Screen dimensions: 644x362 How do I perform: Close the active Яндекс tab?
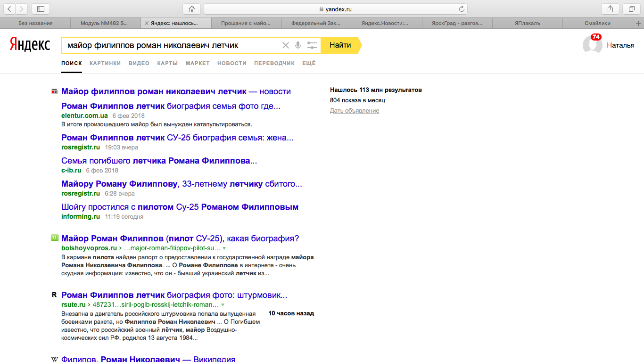(x=146, y=23)
